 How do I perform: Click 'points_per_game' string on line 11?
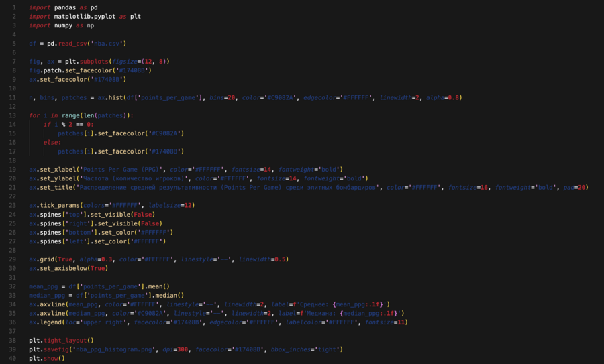coord(168,97)
